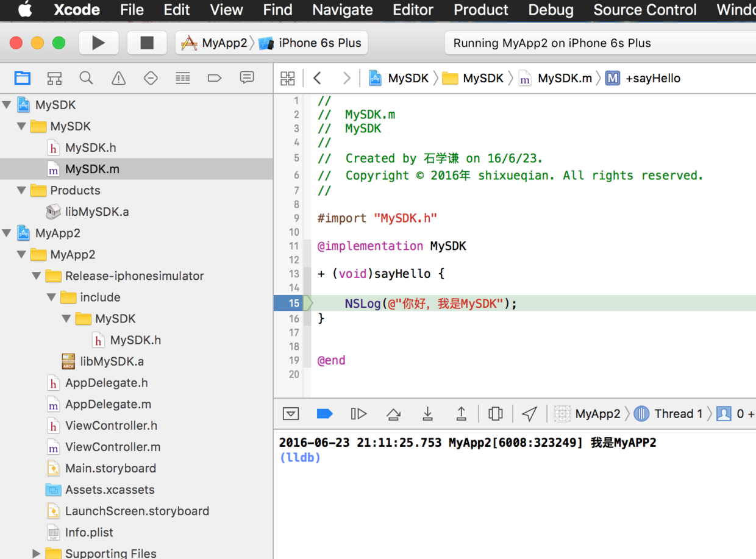
Task: Show the Test navigator
Action: point(151,78)
